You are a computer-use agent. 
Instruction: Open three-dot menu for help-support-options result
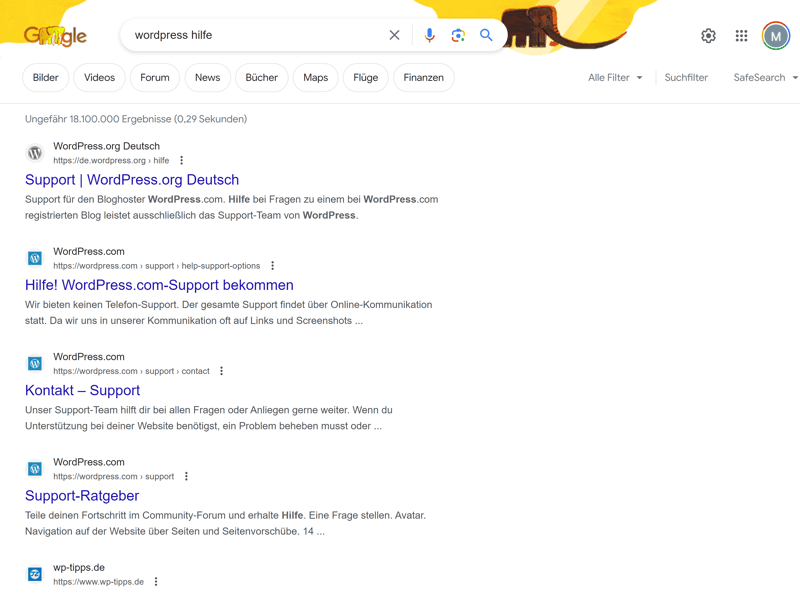(x=273, y=266)
